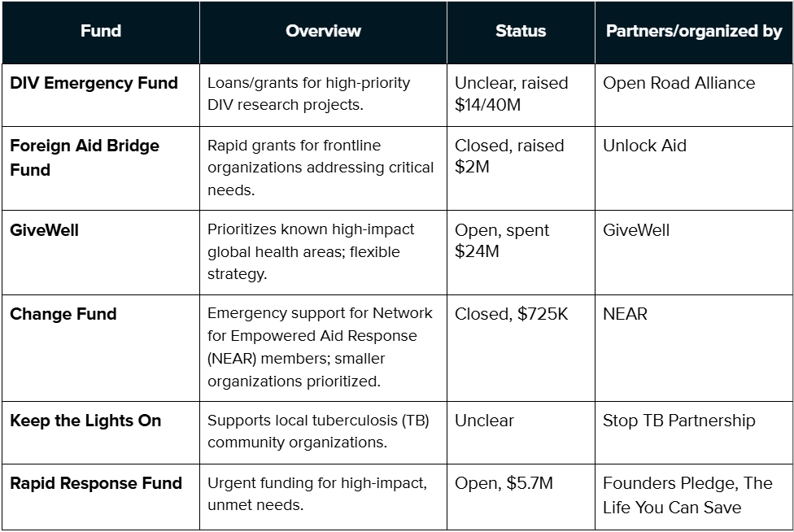Click the Open, spent $24M status
The height and width of the screenshot is (532, 794).
(x=501, y=241)
